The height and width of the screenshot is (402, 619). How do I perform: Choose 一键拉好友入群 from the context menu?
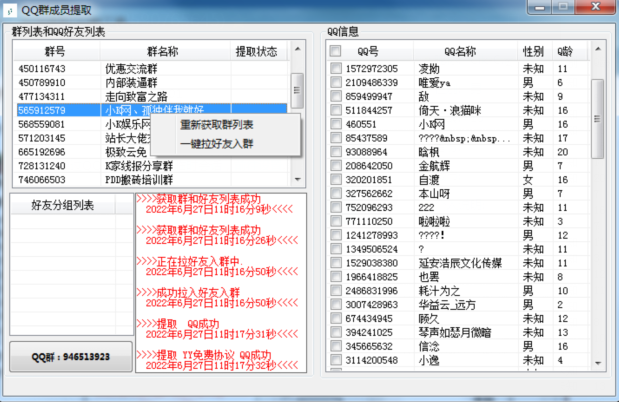click(x=216, y=144)
